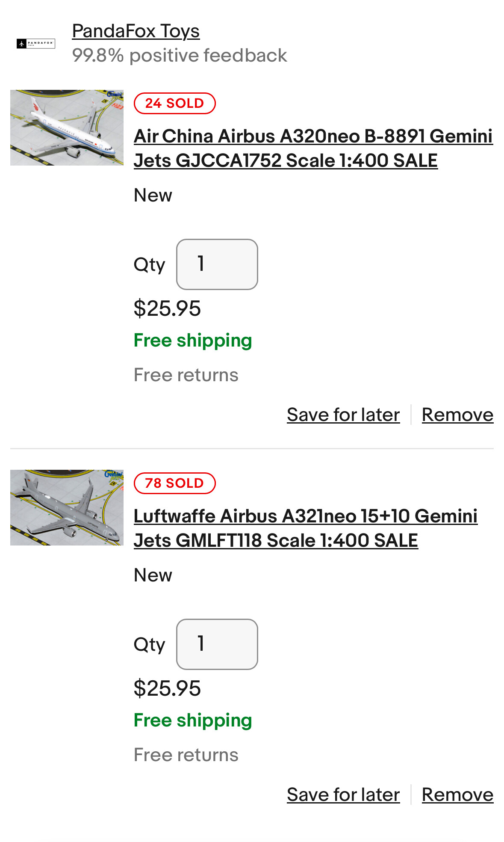The image size is (504, 842).
Task: Click Free shipping under Luftwaffe item
Action: coord(193,720)
